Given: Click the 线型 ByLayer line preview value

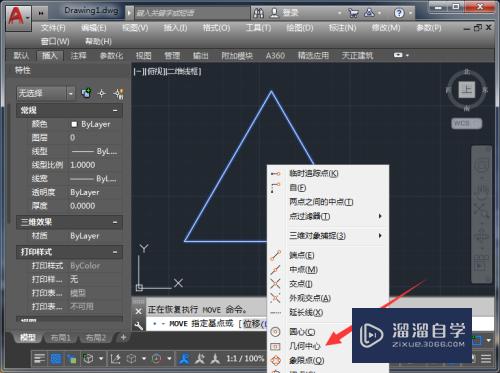Looking at the screenshot, I should click(94, 151).
